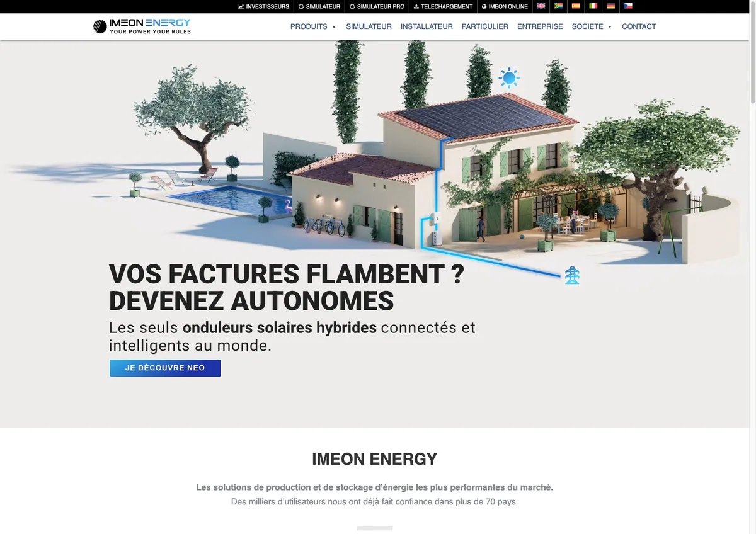Click the Je Découvre Neo button
The image size is (756, 534).
point(165,368)
